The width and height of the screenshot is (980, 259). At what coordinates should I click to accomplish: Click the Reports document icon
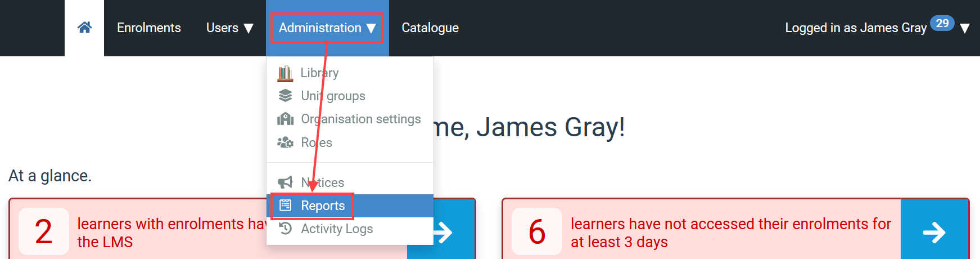pyautogui.click(x=286, y=205)
